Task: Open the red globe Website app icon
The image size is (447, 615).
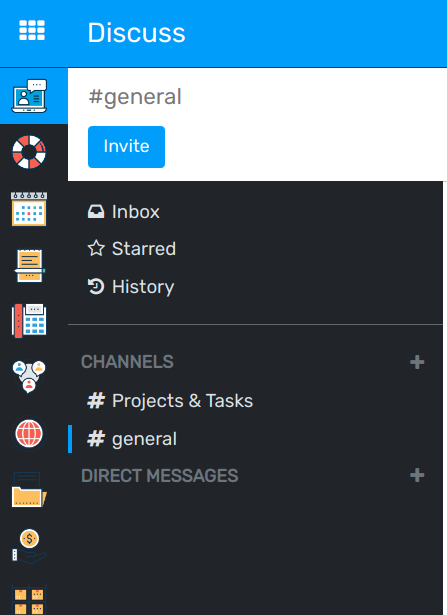Action: pos(29,434)
